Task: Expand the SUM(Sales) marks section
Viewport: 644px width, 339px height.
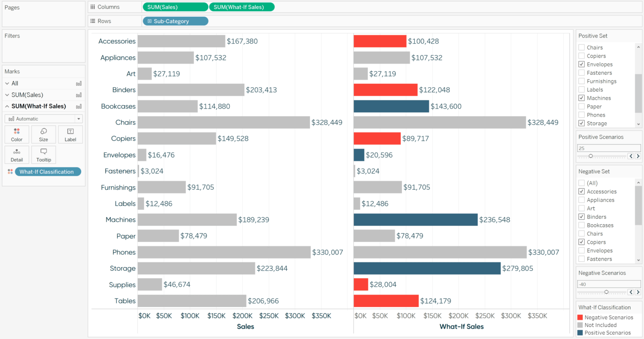Action: pos(7,95)
